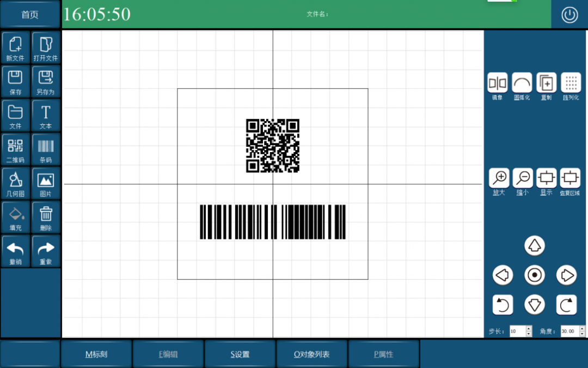The height and width of the screenshot is (368, 588).
Task: Decrease 角度 angle with down spinner
Action: click(x=582, y=334)
